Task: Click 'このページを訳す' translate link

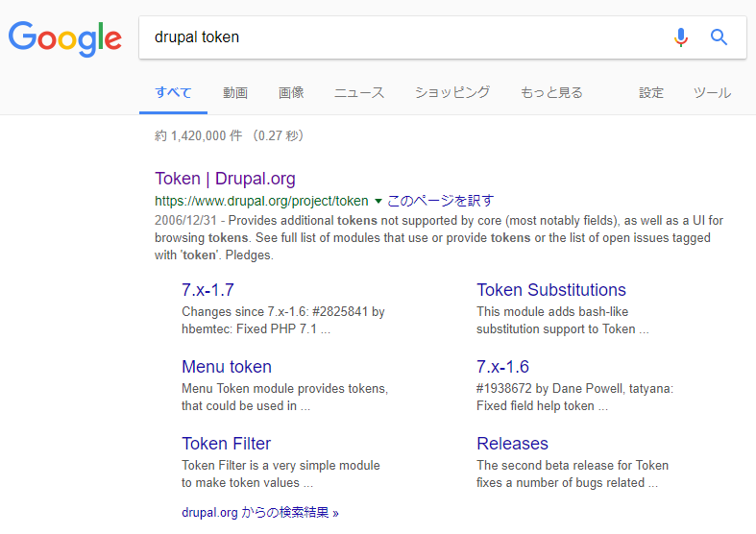Action: tap(441, 201)
